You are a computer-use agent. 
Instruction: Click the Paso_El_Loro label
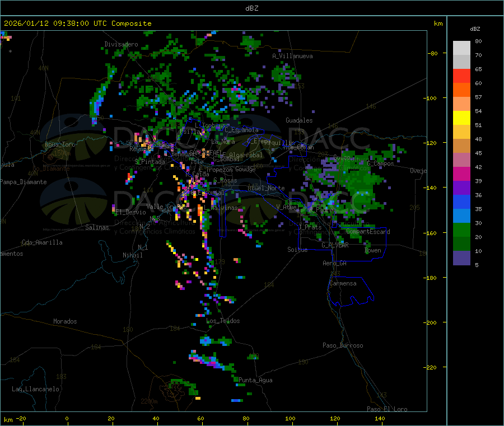click(x=387, y=409)
